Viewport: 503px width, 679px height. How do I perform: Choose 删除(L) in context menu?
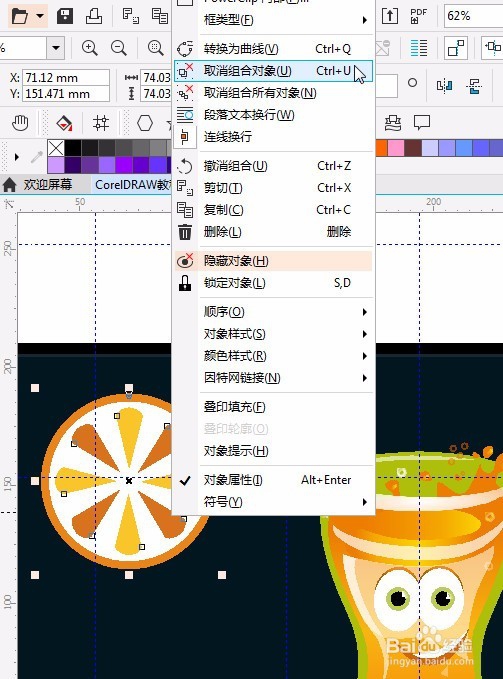pos(273,232)
